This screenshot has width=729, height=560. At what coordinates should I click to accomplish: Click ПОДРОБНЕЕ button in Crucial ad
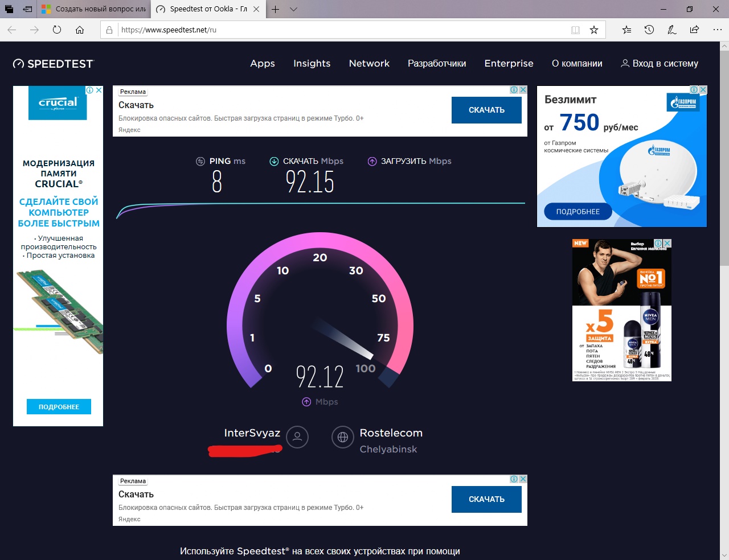59,407
